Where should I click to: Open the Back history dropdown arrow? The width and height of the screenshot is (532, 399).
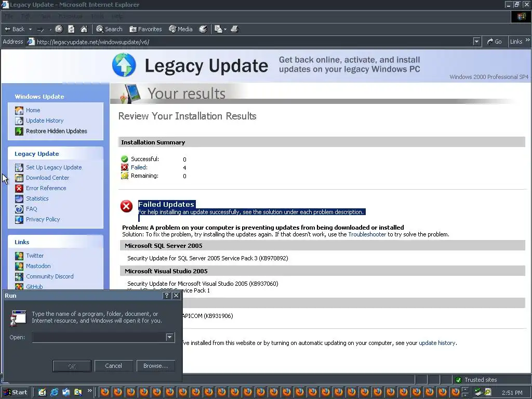coord(30,29)
